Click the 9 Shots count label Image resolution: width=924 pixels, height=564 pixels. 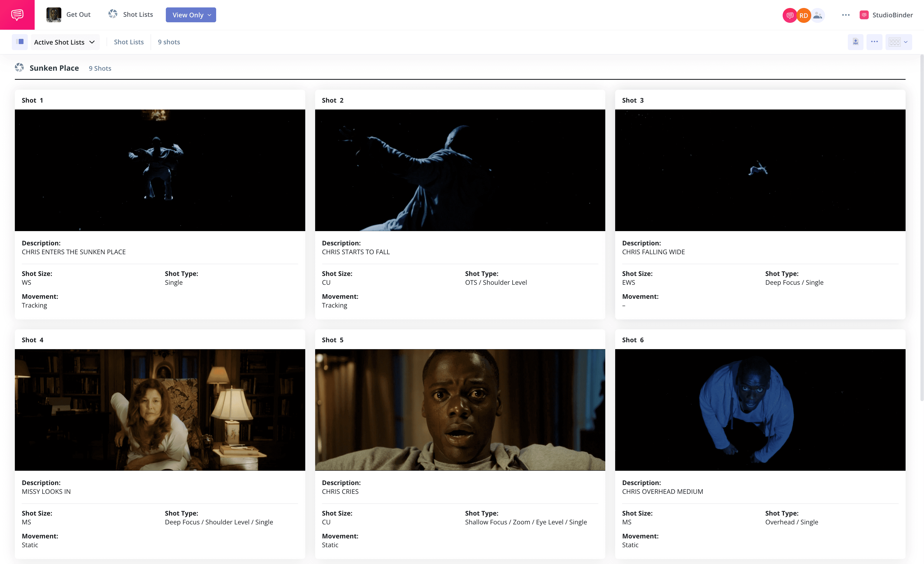(100, 68)
